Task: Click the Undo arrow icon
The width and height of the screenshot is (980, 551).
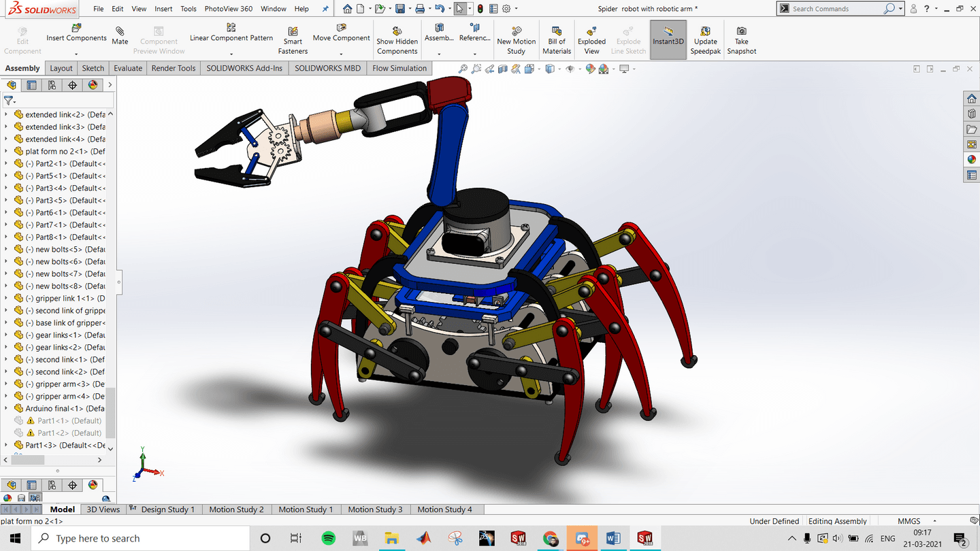Action: (440, 9)
